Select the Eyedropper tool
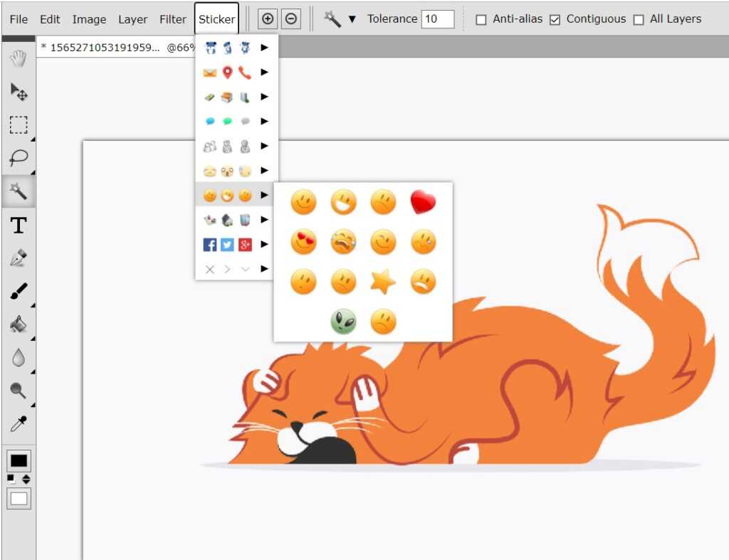 [19, 424]
